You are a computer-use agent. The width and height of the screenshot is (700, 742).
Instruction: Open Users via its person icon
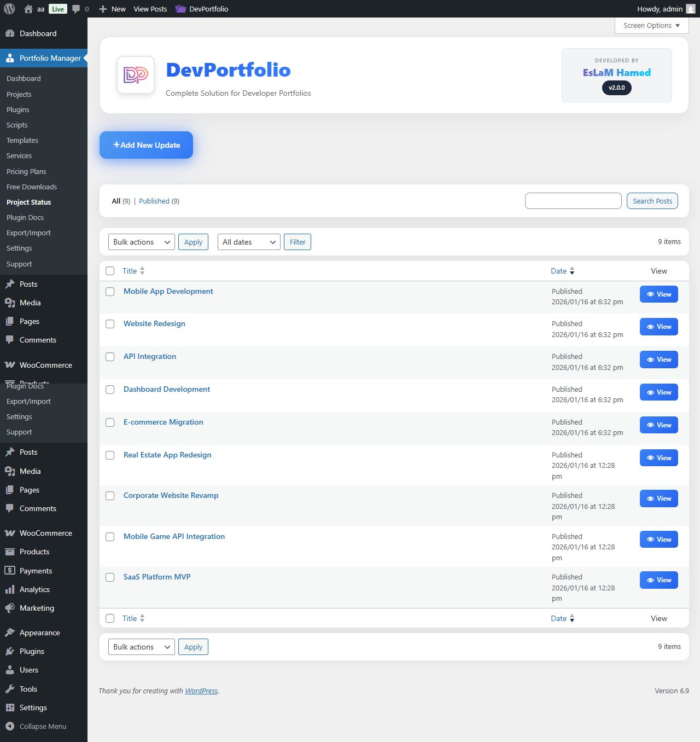10,670
